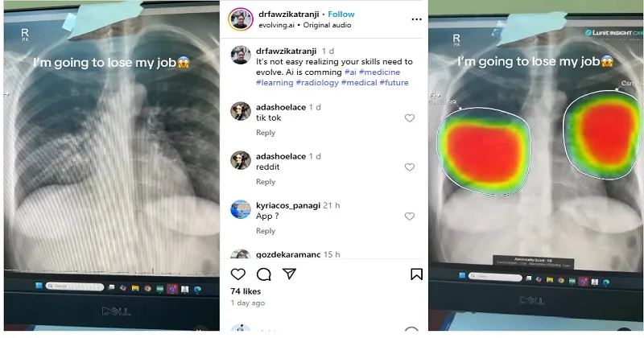
Task: Reply to kyriacos_panagi's comment
Action: 266,231
